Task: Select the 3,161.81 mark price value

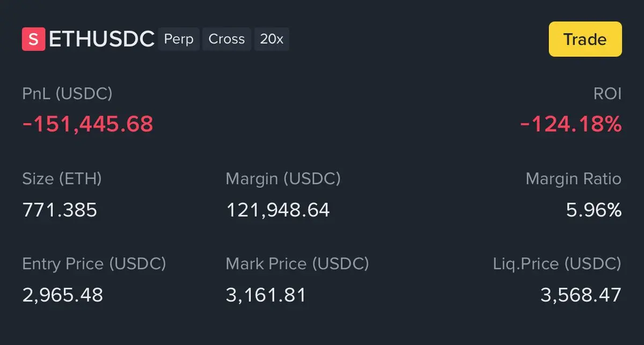Action: pos(266,294)
